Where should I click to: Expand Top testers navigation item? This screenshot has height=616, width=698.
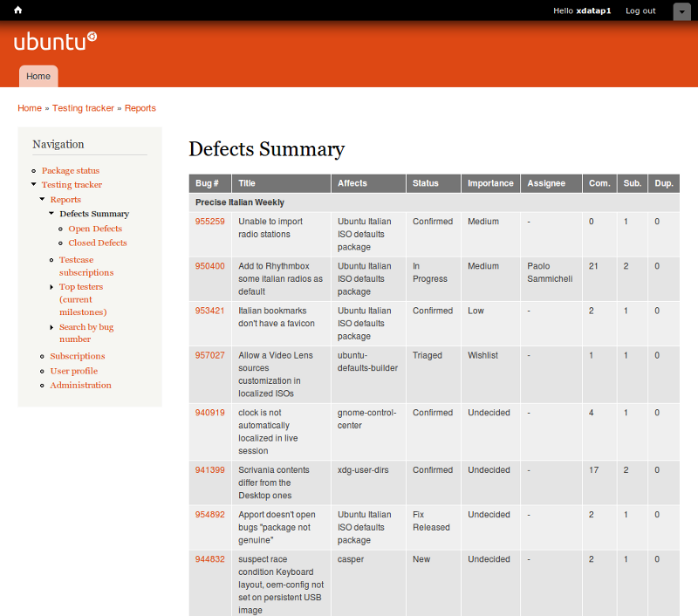point(51,287)
